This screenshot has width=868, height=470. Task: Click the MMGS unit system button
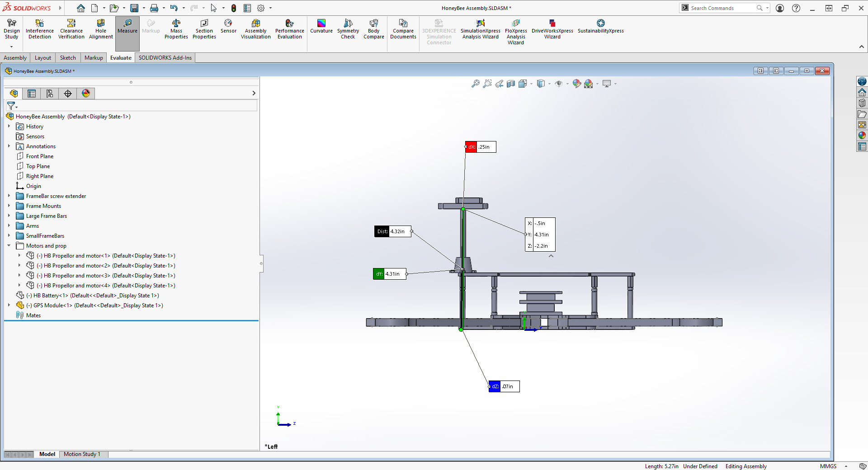coord(828,466)
